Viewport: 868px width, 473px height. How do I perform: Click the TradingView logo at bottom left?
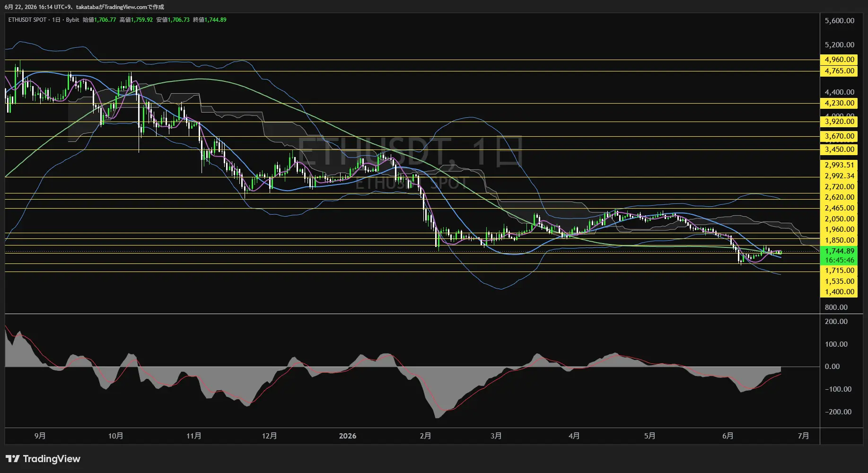(x=43, y=459)
